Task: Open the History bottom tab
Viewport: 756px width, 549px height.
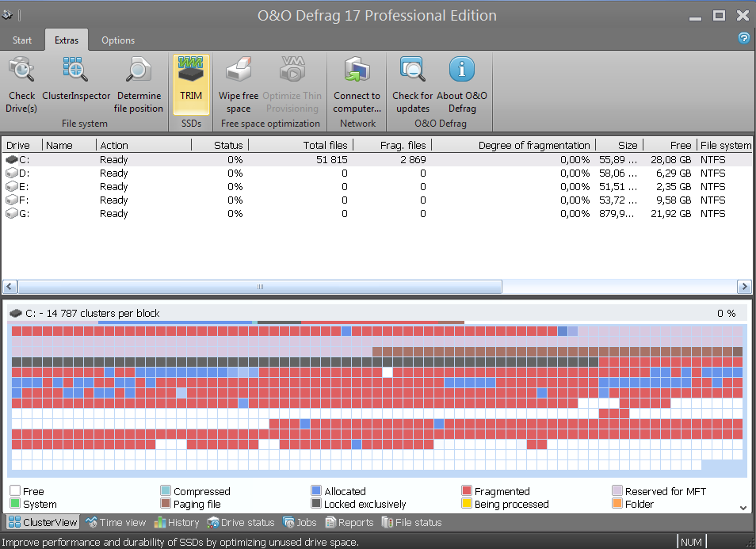Action: point(177,522)
